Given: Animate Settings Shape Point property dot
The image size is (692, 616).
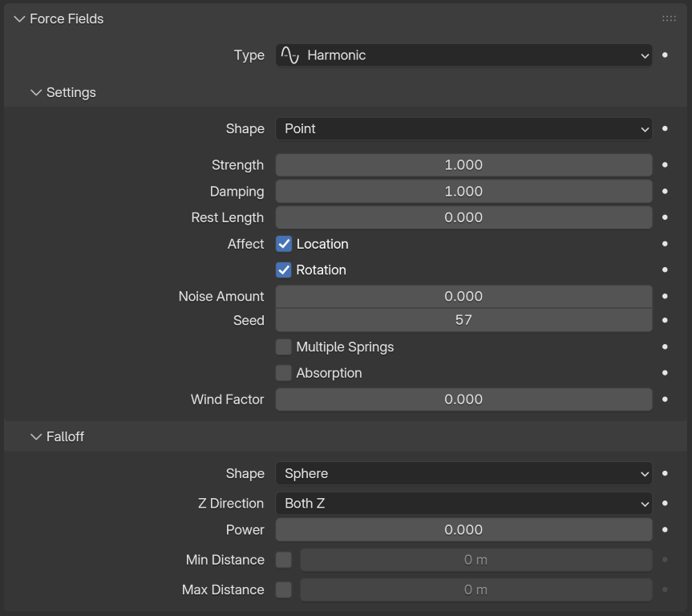Looking at the screenshot, I should (665, 128).
